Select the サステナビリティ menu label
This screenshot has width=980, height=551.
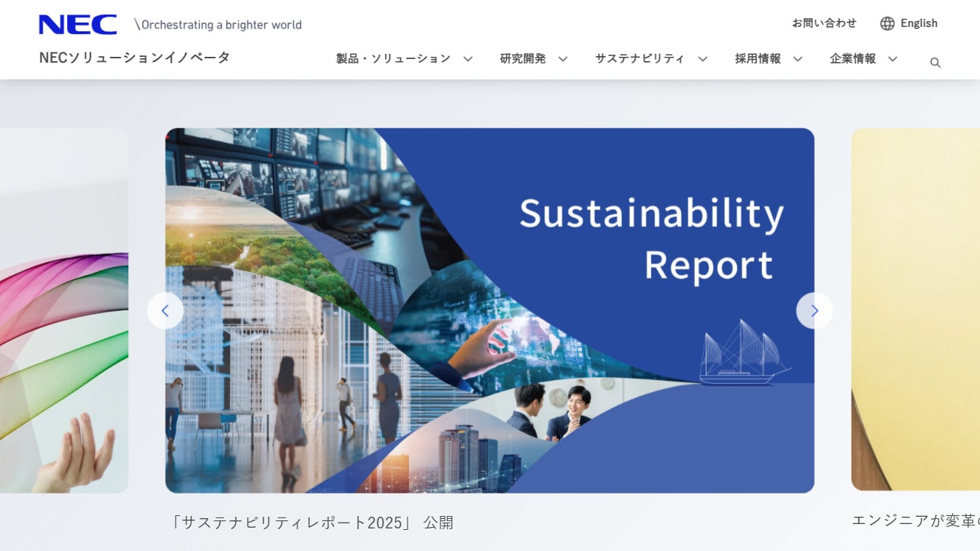[639, 58]
